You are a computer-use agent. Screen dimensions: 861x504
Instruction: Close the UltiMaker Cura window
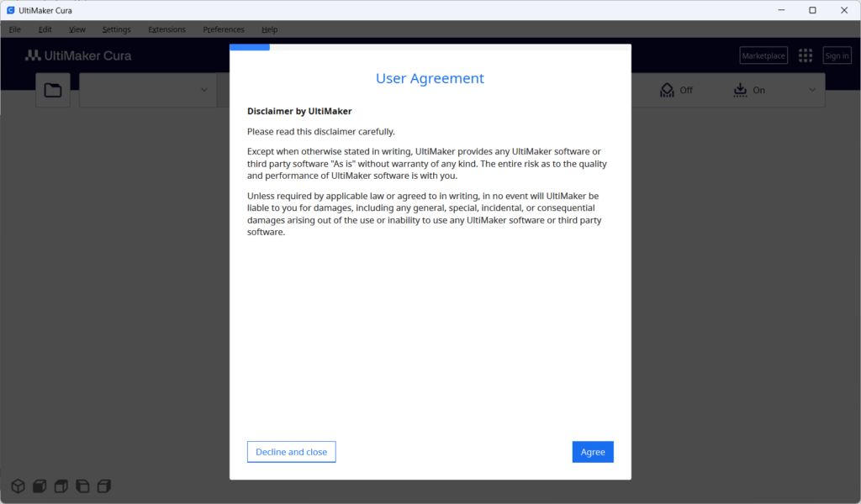click(x=844, y=10)
